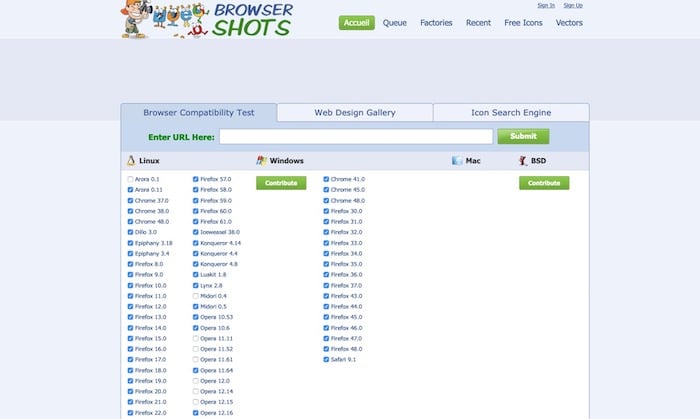Viewport: 700px width, 419px height.
Task: Click the Linux penguin icon
Action: click(x=131, y=160)
